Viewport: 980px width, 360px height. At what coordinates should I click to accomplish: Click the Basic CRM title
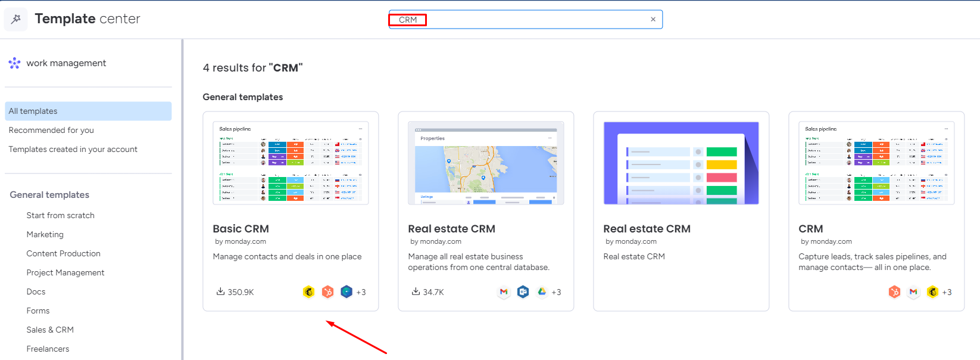[x=241, y=229]
